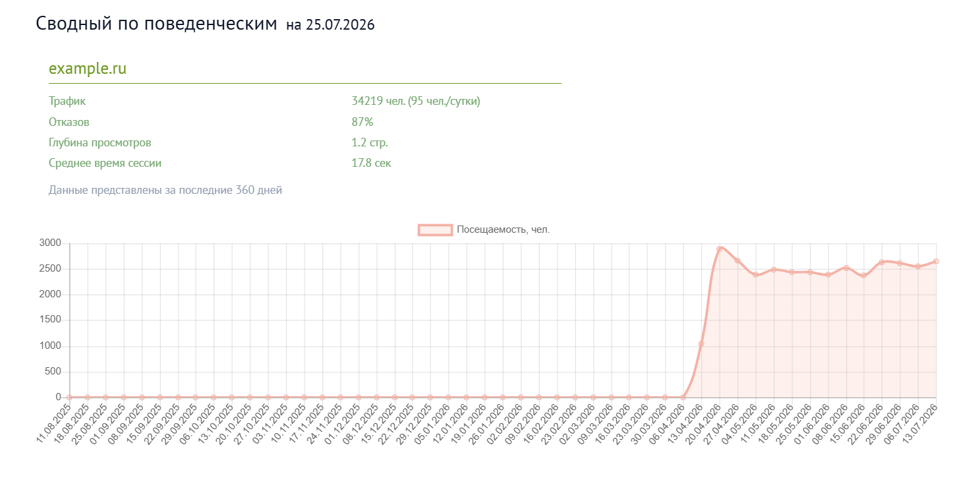Image resolution: width=980 pixels, height=478 pixels.
Task: Click the y-axis label '500'
Action: point(53,372)
